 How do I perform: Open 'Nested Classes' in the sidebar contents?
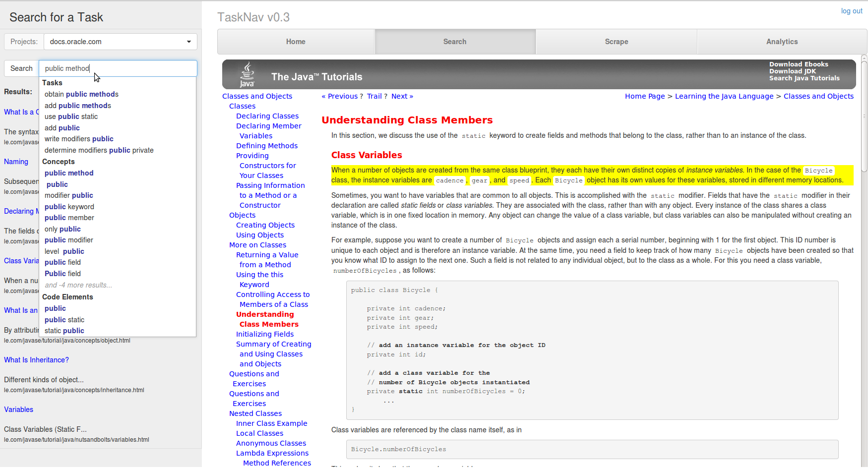[255, 413]
